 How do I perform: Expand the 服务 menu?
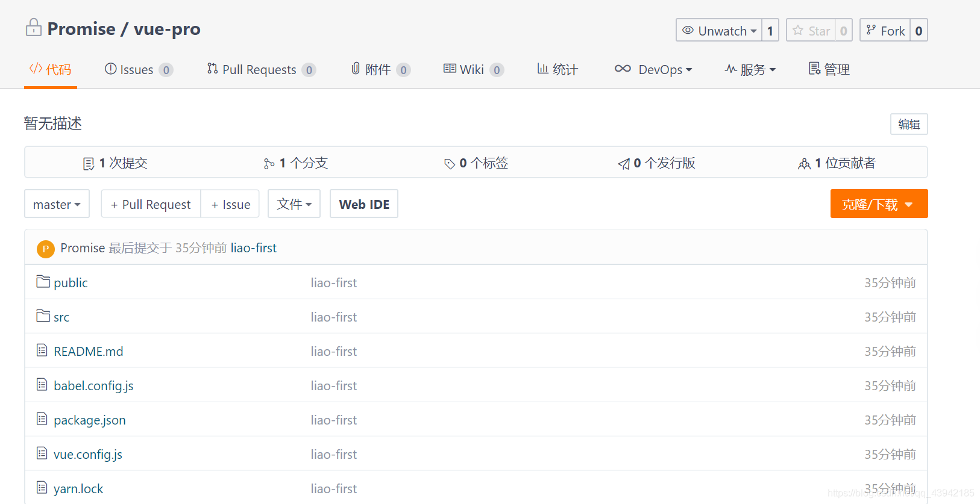tap(750, 69)
